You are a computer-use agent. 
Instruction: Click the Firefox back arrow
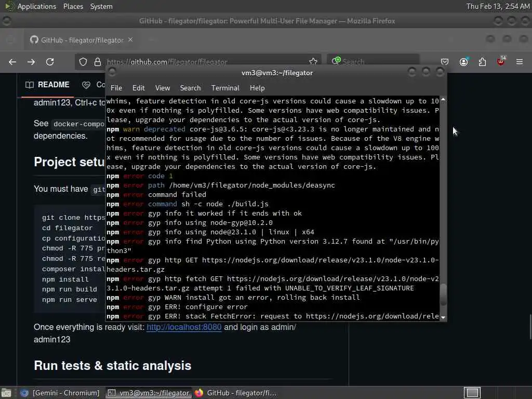12,62
